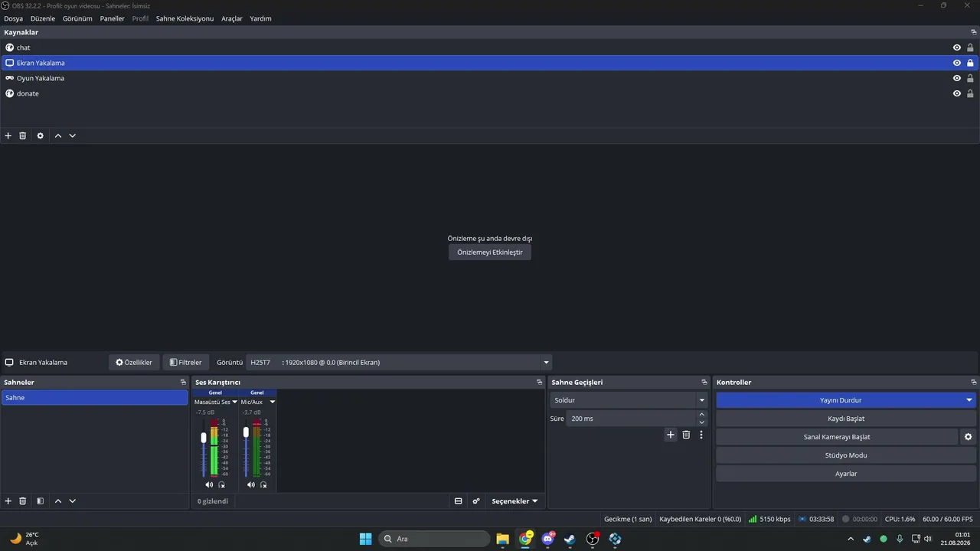Open Discord from the taskbar
980x551 pixels.
click(x=547, y=539)
